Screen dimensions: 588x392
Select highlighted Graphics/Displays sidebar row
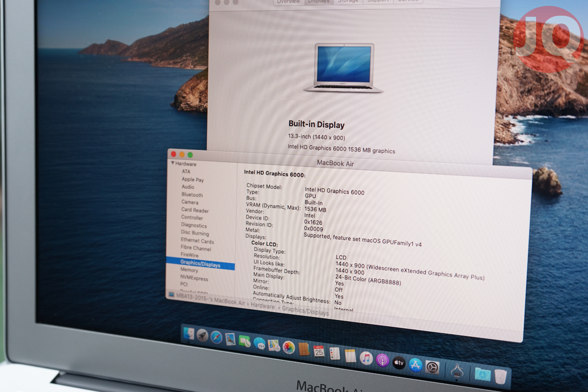pyautogui.click(x=200, y=265)
